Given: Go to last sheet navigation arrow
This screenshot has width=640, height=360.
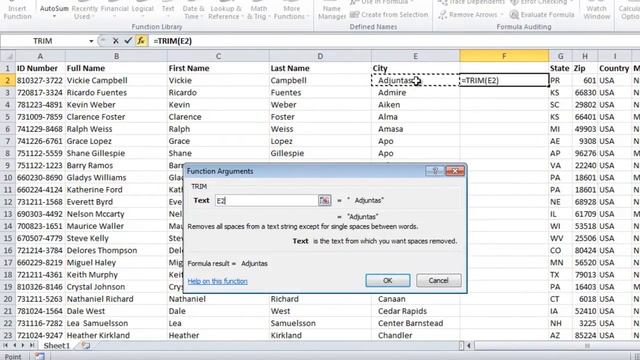Looking at the screenshot, I should coord(32,346).
